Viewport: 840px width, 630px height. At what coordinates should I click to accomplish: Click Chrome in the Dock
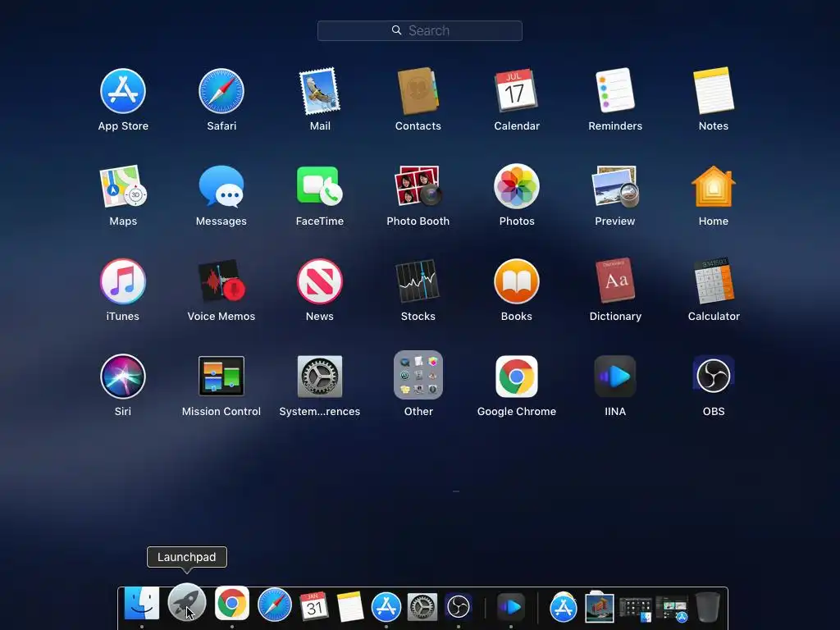click(231, 603)
